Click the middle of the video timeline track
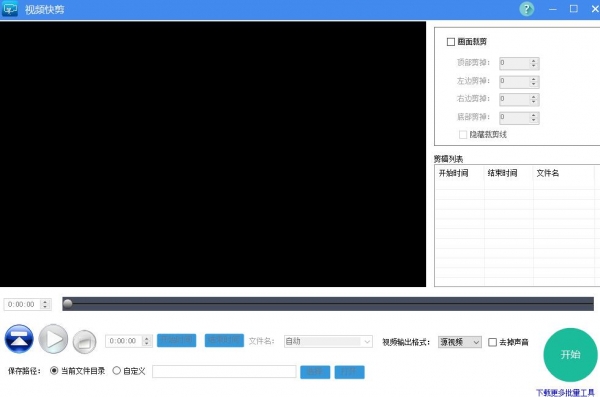The height and width of the screenshot is (397, 600). point(328,304)
